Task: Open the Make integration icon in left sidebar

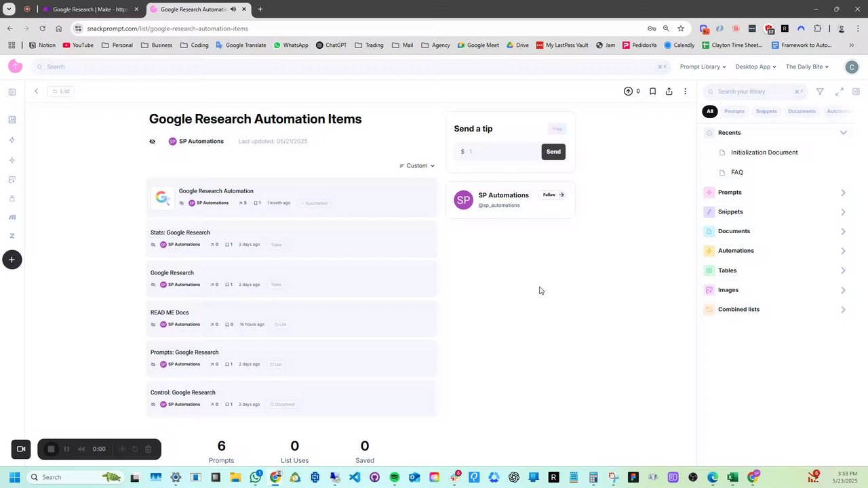Action: (x=12, y=217)
